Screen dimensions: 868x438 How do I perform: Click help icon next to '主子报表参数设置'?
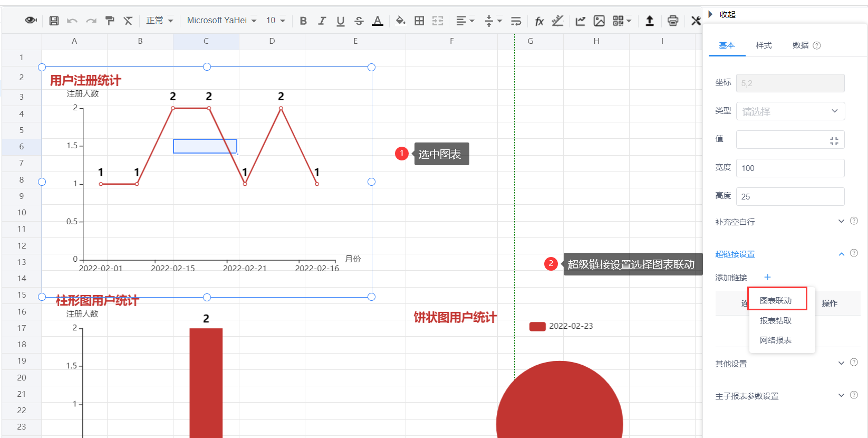(x=854, y=395)
